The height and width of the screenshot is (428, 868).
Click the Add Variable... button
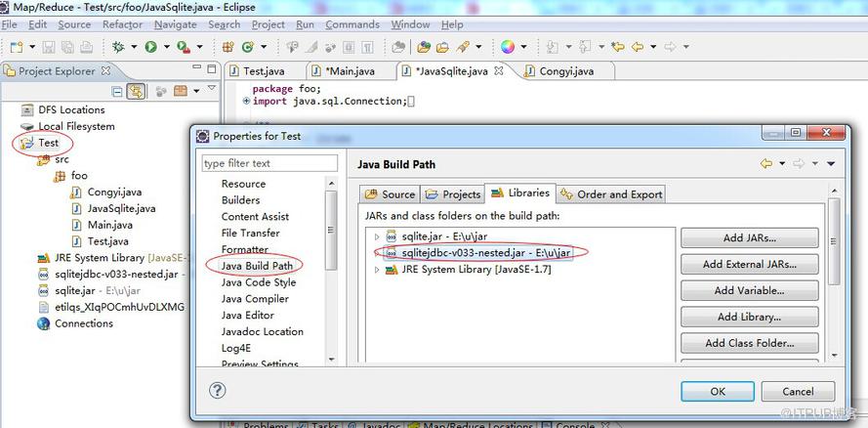[750, 290]
